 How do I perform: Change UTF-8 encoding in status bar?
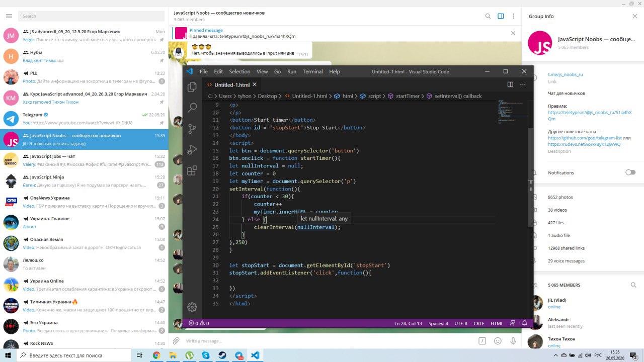pyautogui.click(x=461, y=323)
